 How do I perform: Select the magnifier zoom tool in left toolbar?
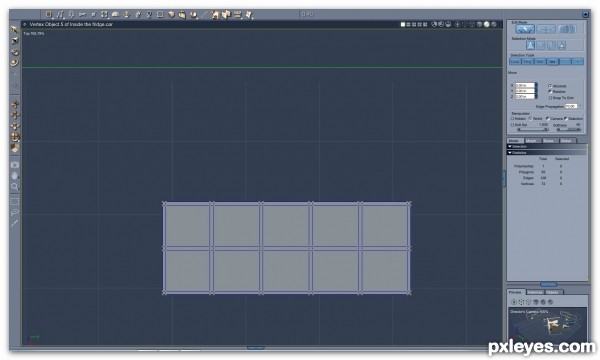[15, 187]
